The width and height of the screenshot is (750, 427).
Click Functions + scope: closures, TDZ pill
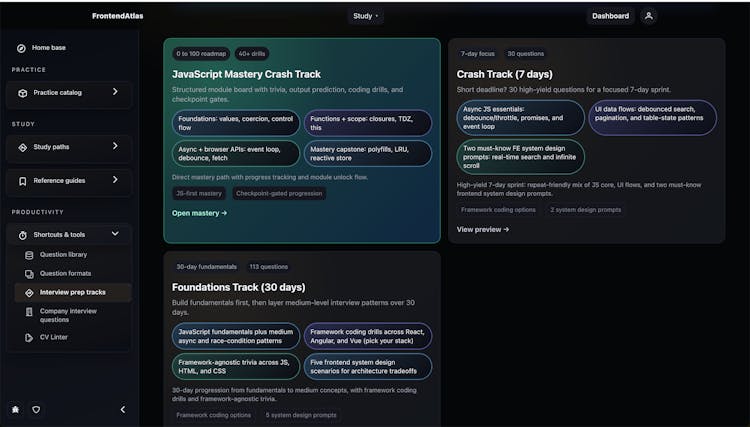(368, 123)
